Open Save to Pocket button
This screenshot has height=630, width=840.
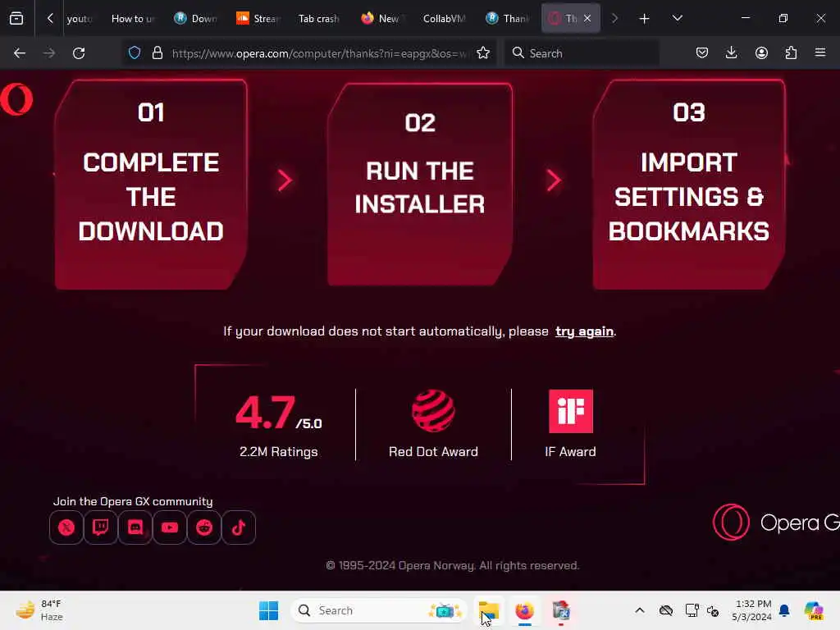pos(702,52)
